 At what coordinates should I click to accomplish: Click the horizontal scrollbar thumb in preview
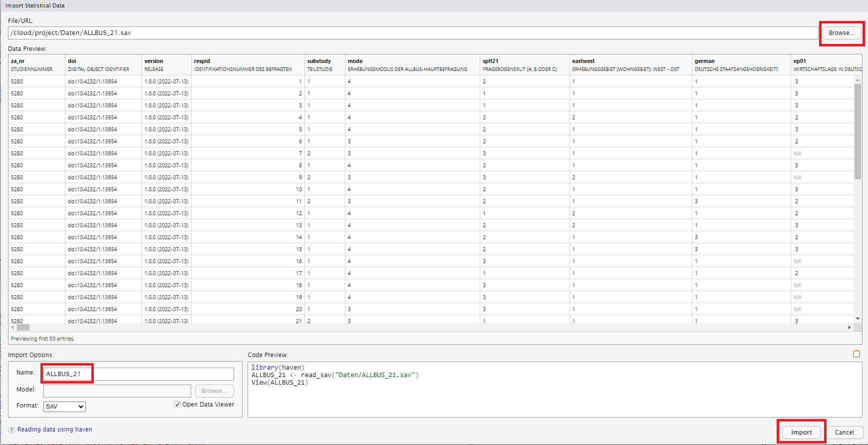[x=23, y=328]
